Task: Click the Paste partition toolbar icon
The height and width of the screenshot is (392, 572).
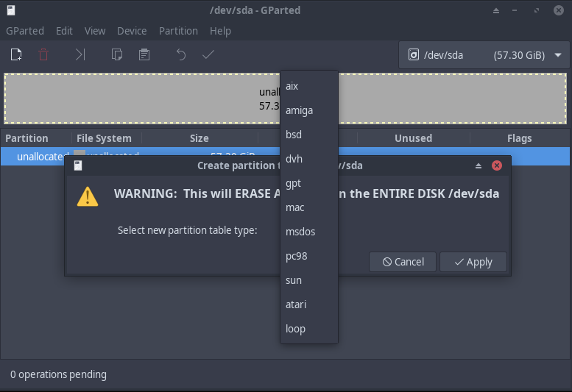Action: tap(144, 54)
